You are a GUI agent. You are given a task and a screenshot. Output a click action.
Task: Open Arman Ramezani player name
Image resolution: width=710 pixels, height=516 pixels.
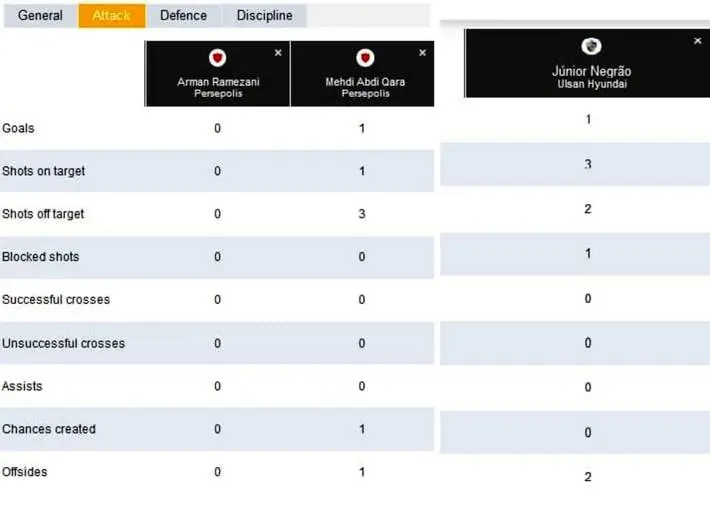[x=218, y=82]
